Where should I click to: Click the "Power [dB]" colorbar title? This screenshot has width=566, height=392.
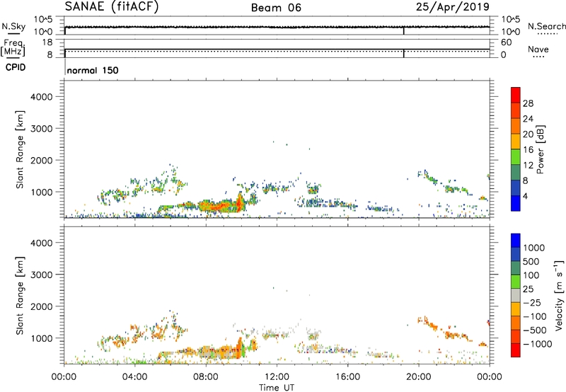coord(541,149)
